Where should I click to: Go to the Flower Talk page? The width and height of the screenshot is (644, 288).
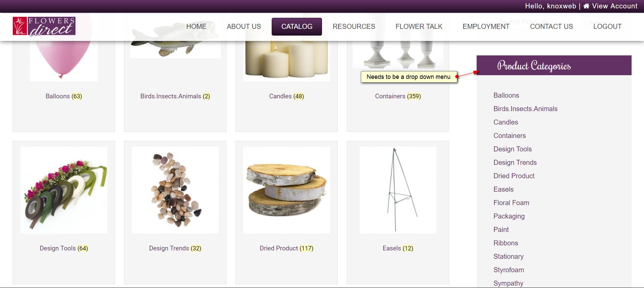(419, 27)
